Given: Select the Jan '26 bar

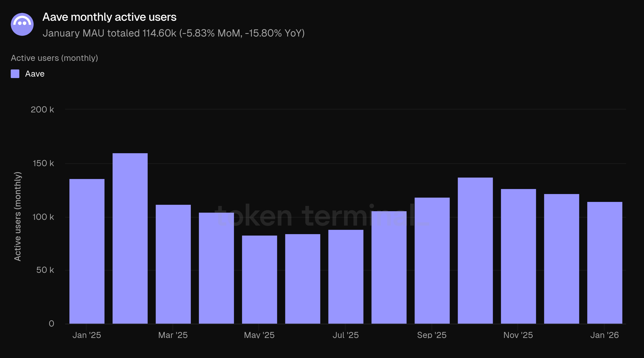Looking at the screenshot, I should coord(604,263).
